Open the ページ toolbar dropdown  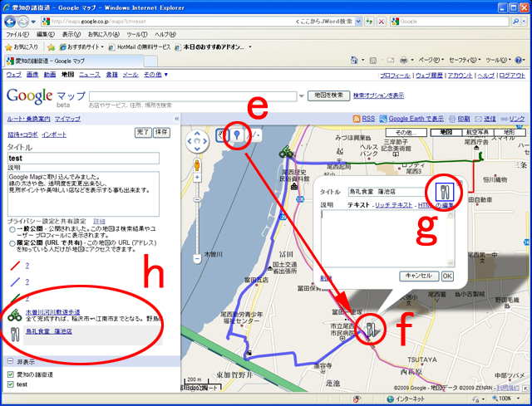(431, 61)
